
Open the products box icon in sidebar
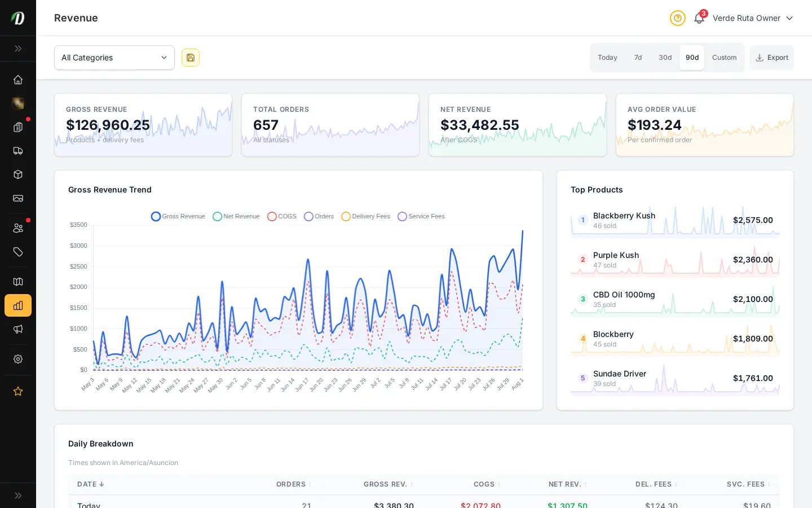(x=18, y=174)
